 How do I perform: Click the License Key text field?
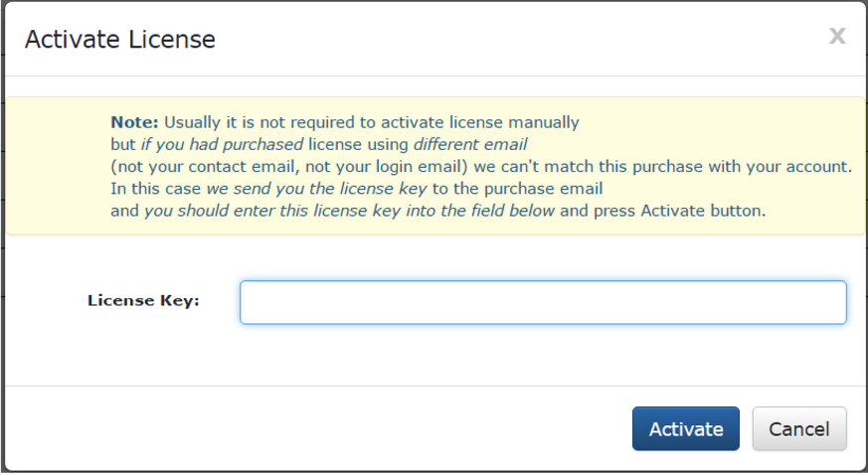point(543,302)
